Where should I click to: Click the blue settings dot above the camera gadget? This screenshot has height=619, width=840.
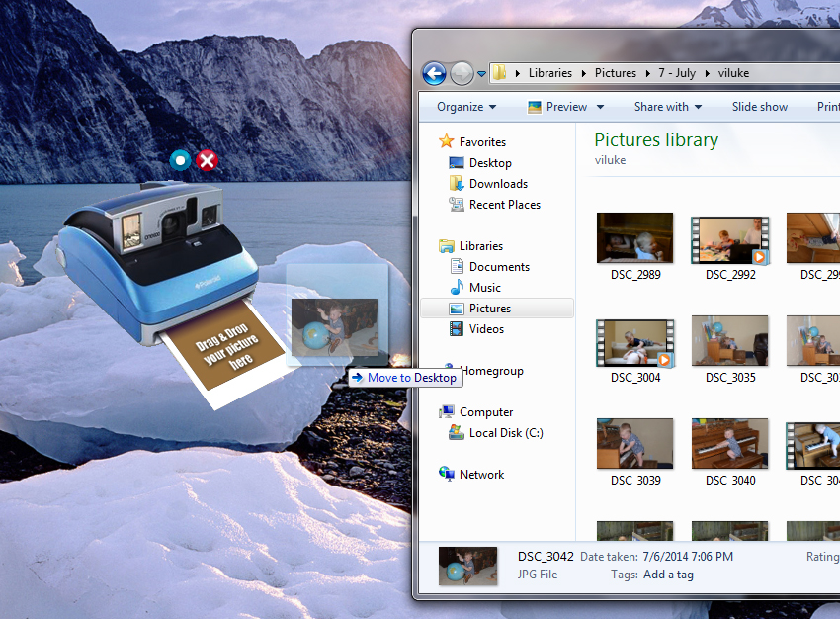click(180, 159)
